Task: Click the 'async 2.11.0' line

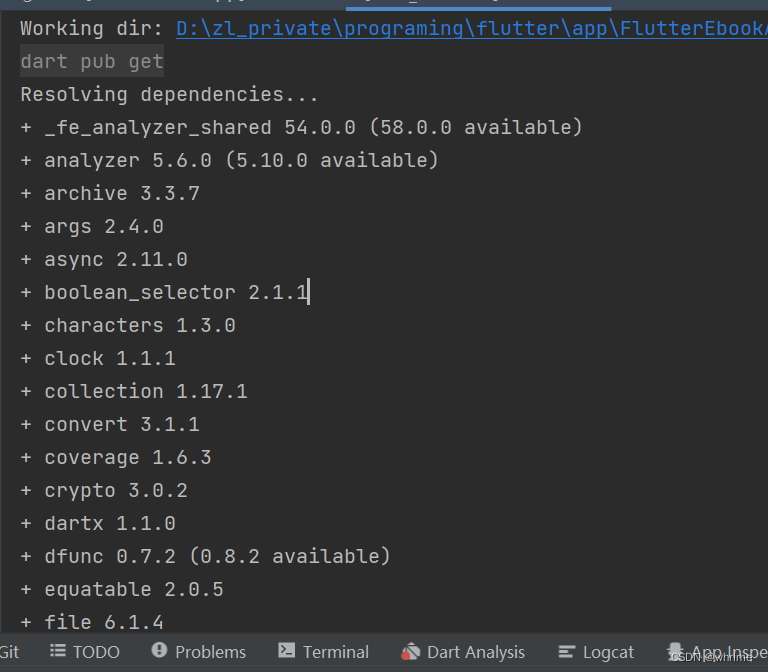Action: coord(104,260)
